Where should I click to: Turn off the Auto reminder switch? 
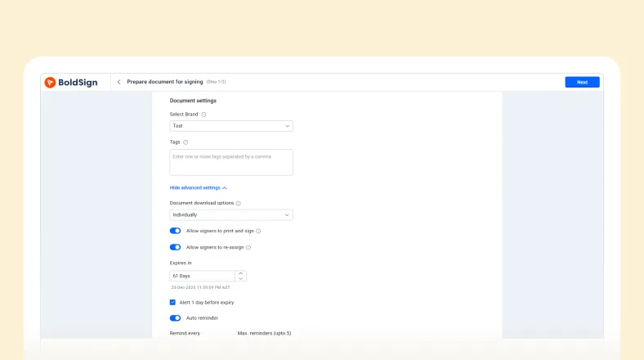[176, 318]
